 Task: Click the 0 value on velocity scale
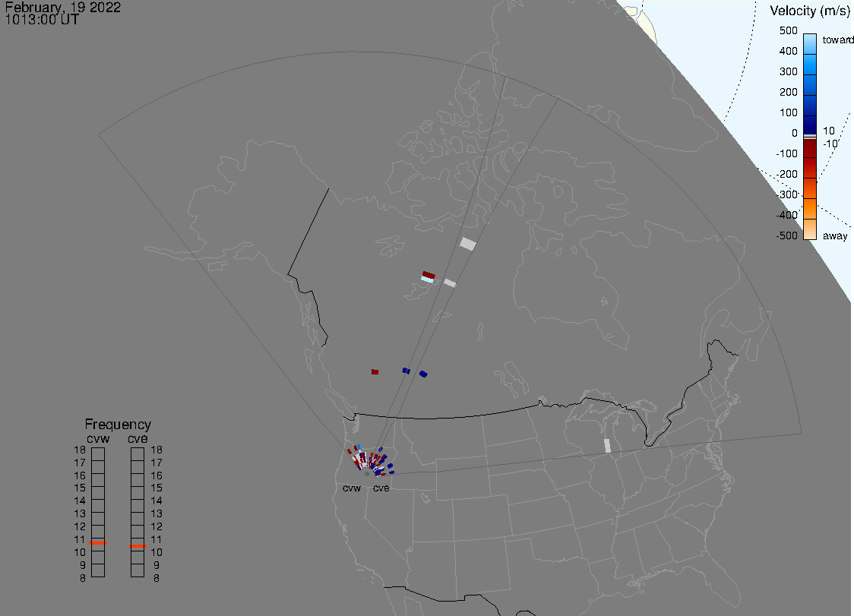[795, 134]
